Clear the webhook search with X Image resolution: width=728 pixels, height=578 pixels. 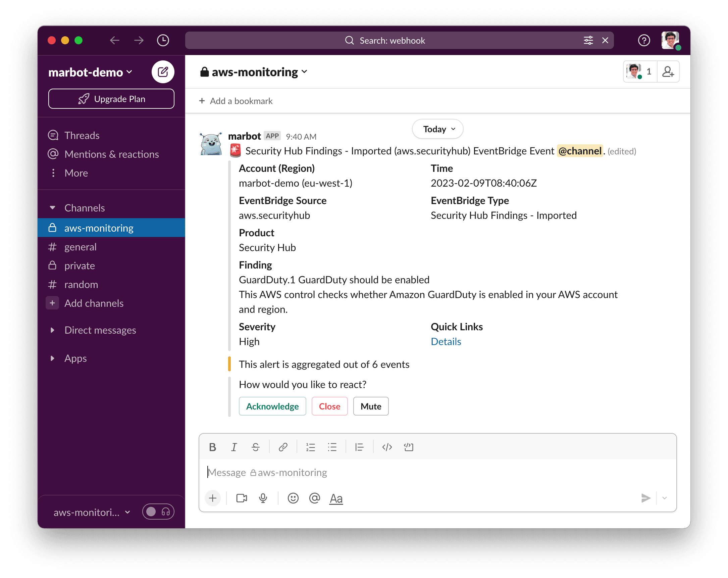tap(605, 41)
